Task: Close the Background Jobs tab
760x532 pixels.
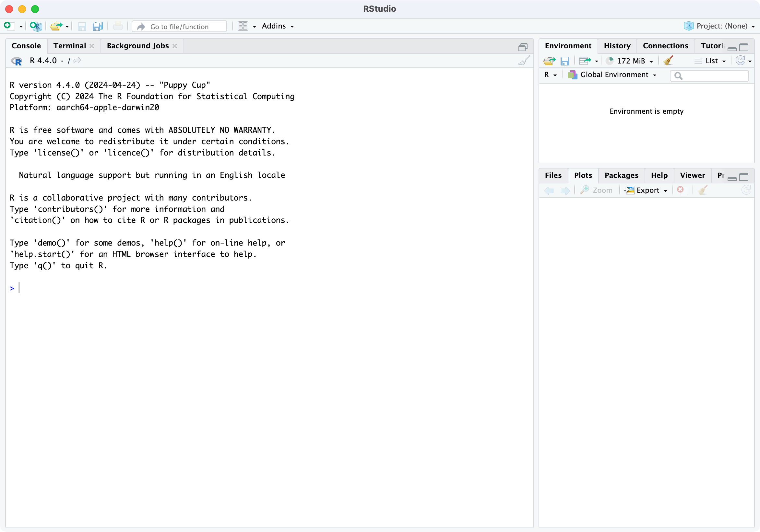Action: click(175, 46)
